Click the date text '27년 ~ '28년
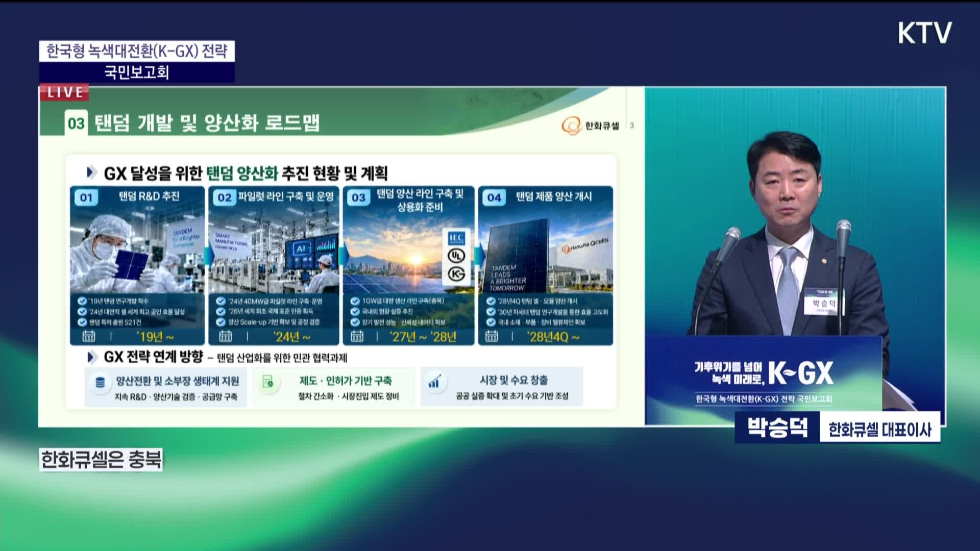Viewport: 980px width, 551px height. click(423, 337)
